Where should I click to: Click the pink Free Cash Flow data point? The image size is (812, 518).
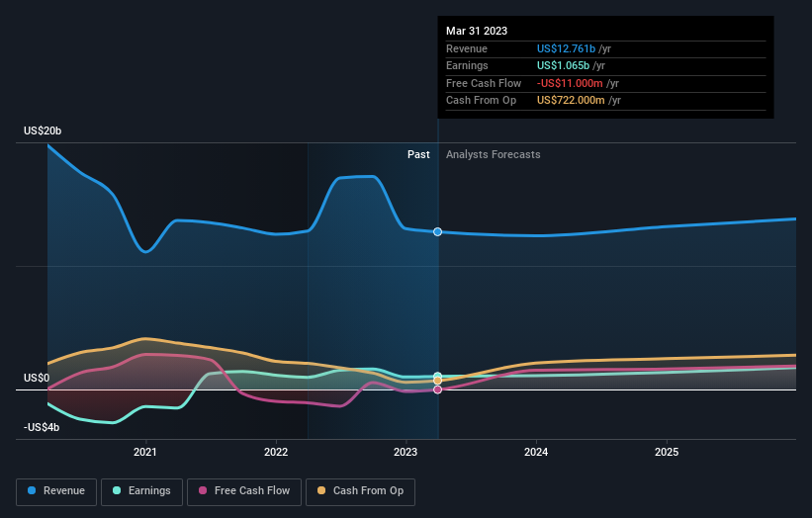[437, 389]
